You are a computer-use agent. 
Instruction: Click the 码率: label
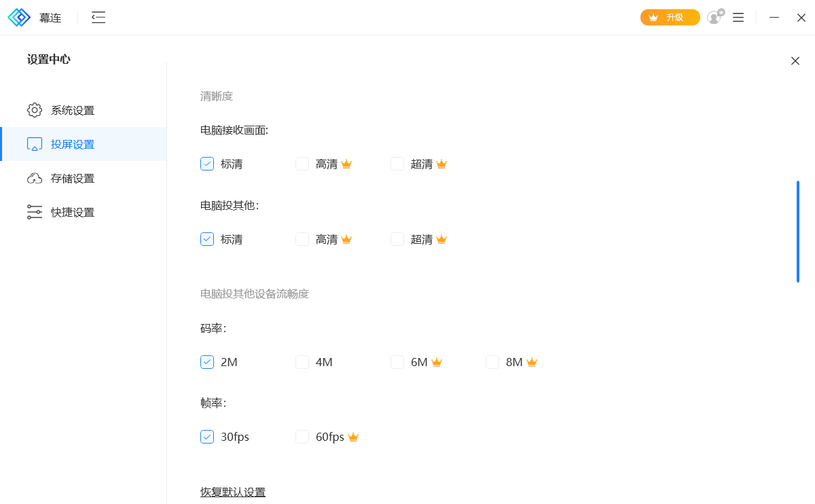coord(213,328)
